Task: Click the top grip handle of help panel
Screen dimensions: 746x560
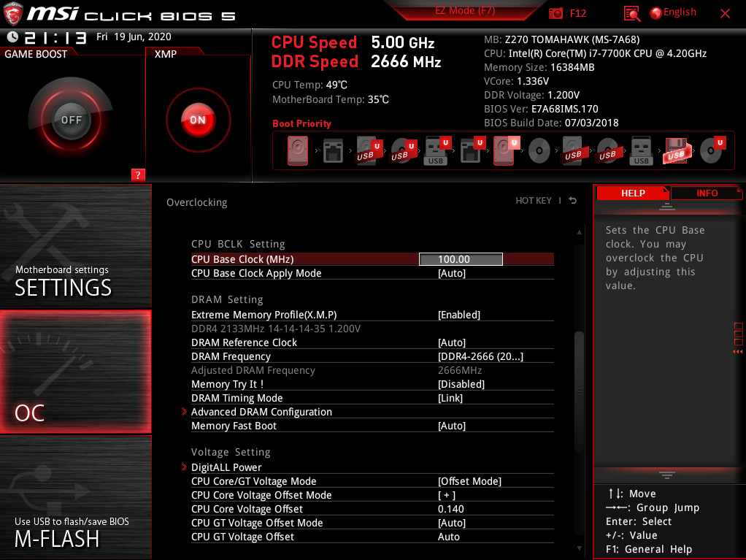Action: 666,207
